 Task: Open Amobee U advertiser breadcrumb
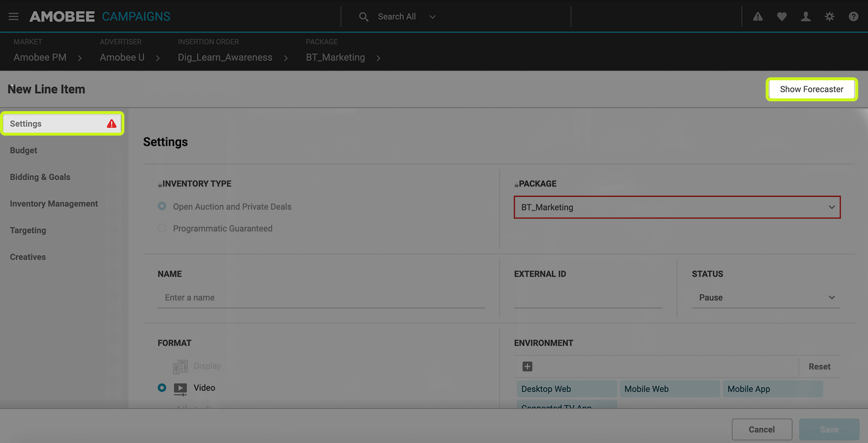[122, 57]
